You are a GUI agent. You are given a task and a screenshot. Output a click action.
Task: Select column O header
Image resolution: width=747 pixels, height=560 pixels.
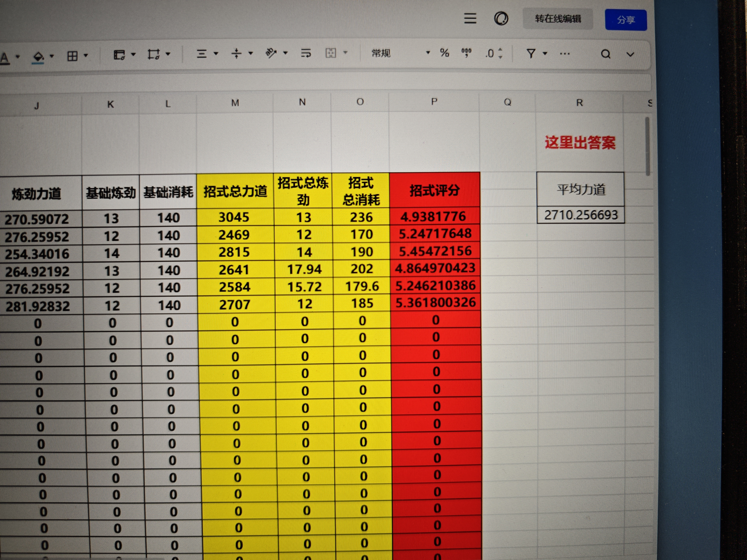[360, 102]
